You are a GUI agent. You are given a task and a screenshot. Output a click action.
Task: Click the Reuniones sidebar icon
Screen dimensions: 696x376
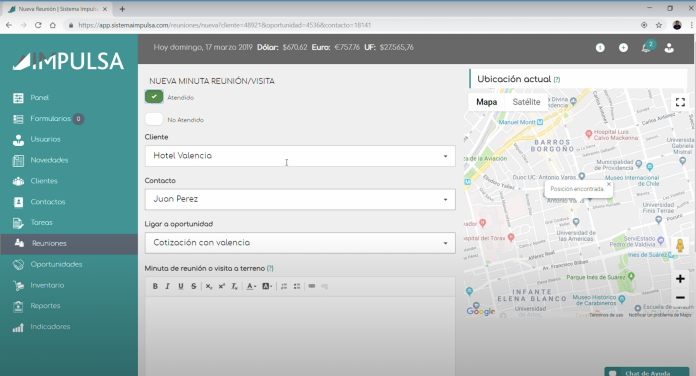pyautogui.click(x=19, y=243)
